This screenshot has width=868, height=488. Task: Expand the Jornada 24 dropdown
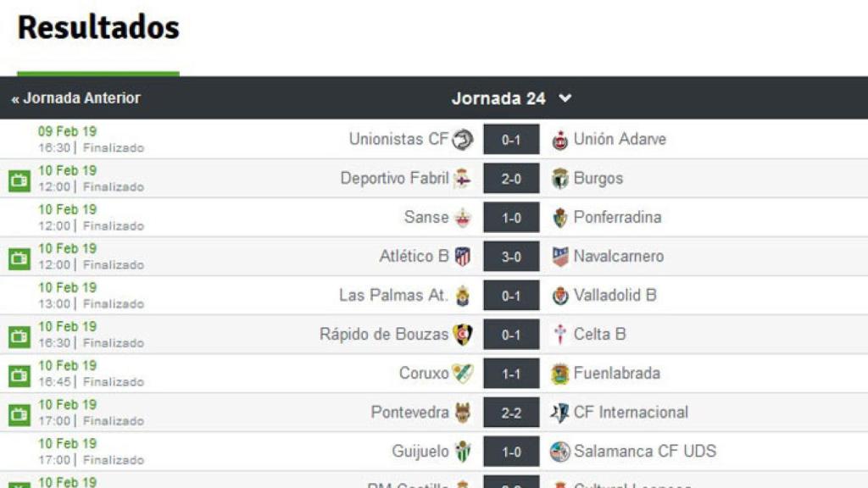(565, 98)
